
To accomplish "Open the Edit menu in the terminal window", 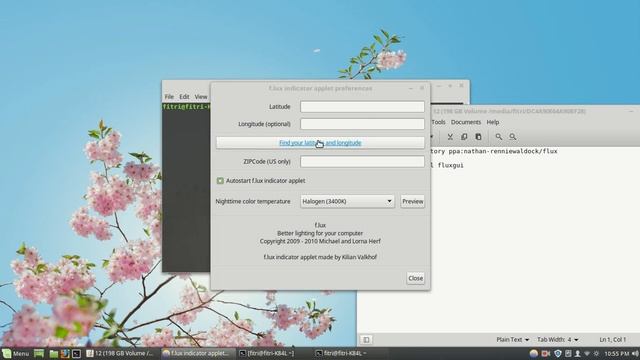I will [x=184, y=97].
